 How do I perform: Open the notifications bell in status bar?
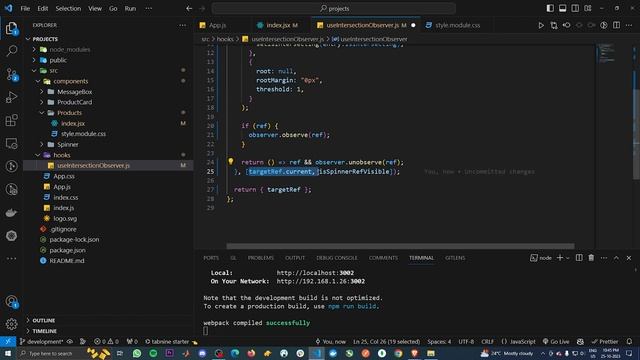[x=629, y=341]
